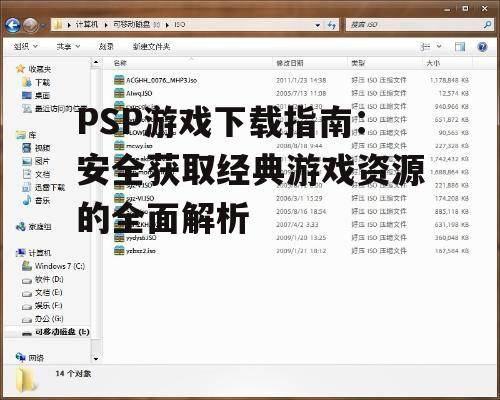Select file ACGHH_0076_MHP3.iso
500x400 pixels.
(161, 80)
